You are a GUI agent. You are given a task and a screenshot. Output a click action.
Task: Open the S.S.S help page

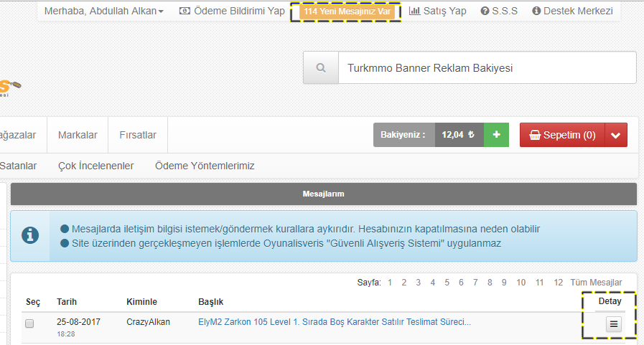point(499,11)
